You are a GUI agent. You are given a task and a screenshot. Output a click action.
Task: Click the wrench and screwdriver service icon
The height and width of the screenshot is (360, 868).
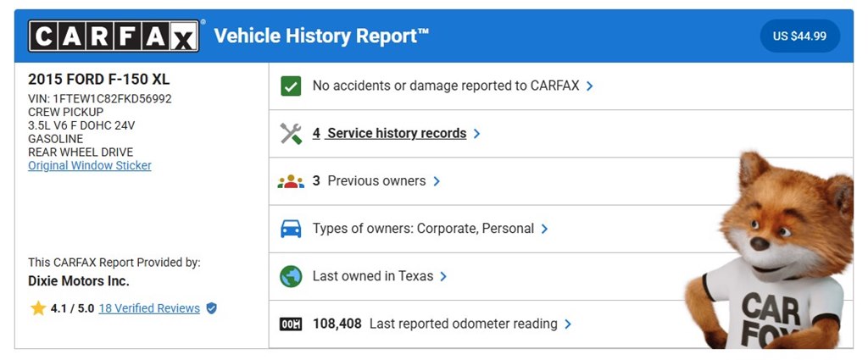click(x=291, y=133)
